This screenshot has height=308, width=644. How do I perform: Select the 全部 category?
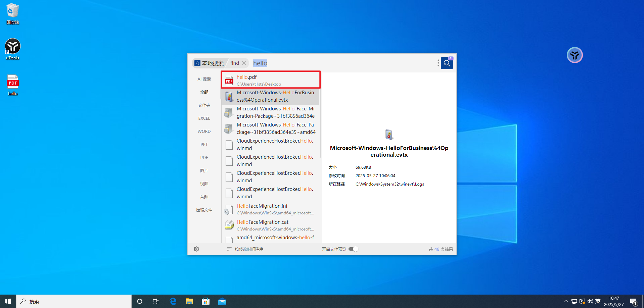[204, 92]
